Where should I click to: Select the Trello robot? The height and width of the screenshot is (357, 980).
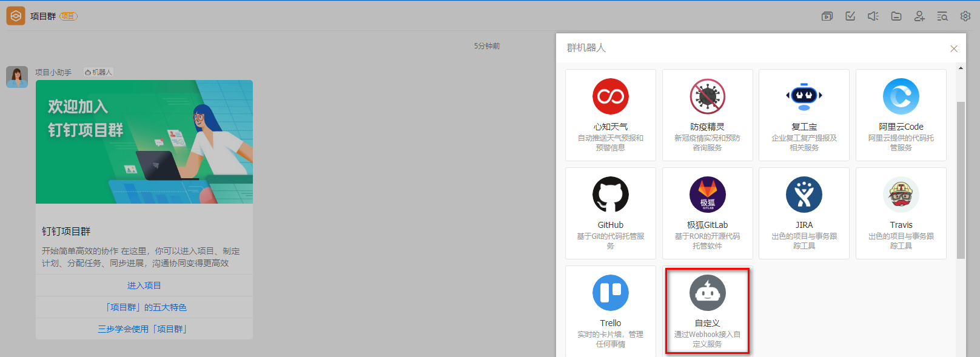click(x=611, y=311)
